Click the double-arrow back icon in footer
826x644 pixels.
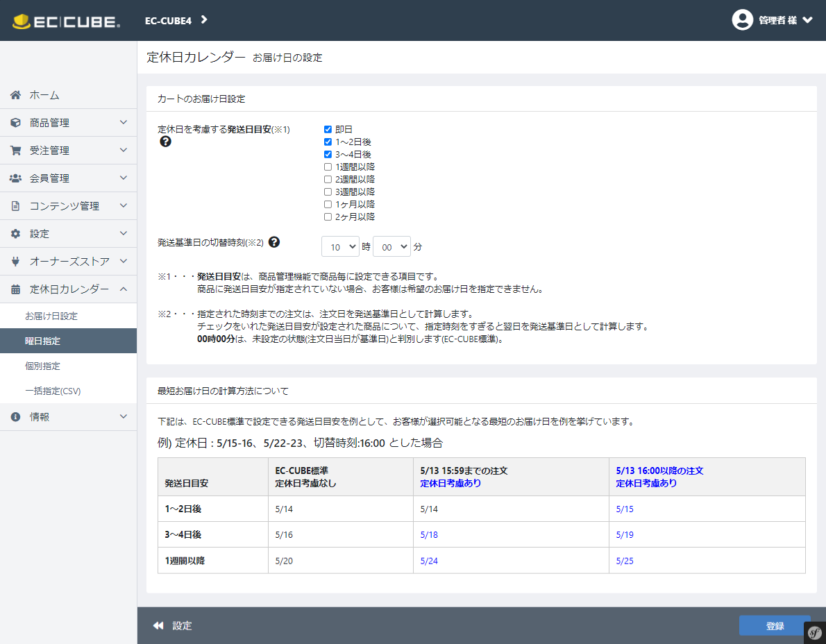point(158,625)
